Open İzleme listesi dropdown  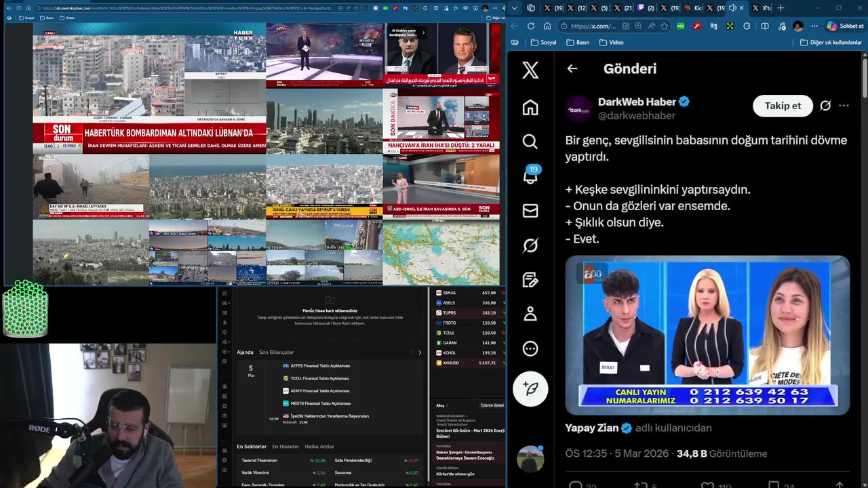coord(492,405)
